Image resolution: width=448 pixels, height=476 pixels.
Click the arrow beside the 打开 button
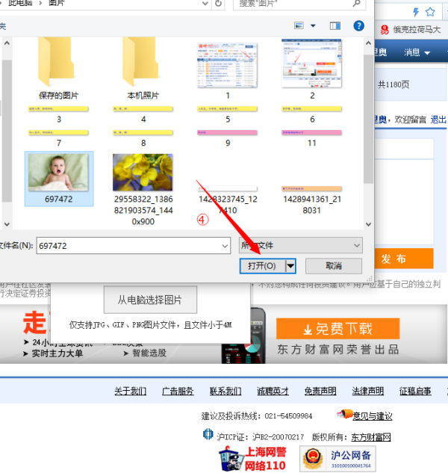(290, 266)
